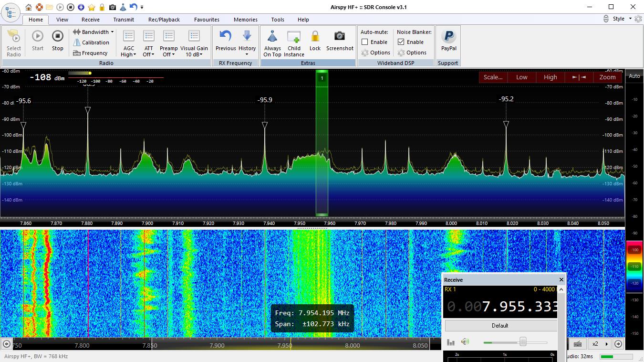Open the Visual Gain 10 dB dropdown
The image size is (644, 362).
click(194, 43)
